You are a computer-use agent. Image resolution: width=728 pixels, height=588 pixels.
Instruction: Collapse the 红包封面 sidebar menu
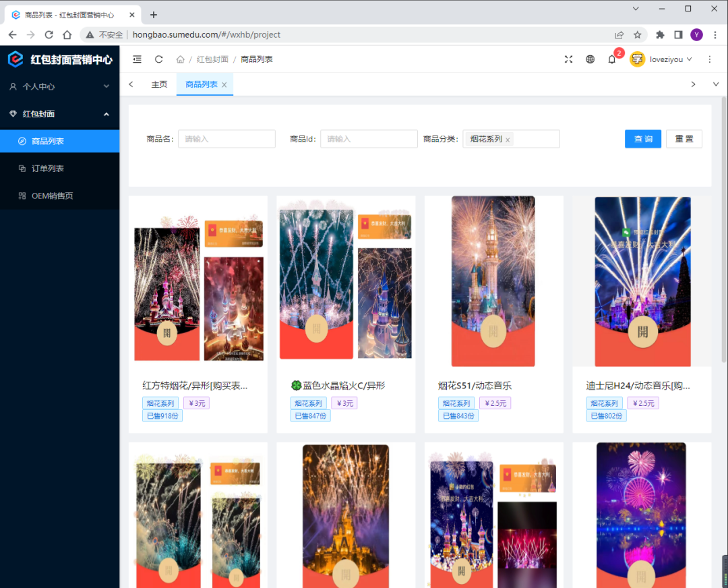(59, 114)
